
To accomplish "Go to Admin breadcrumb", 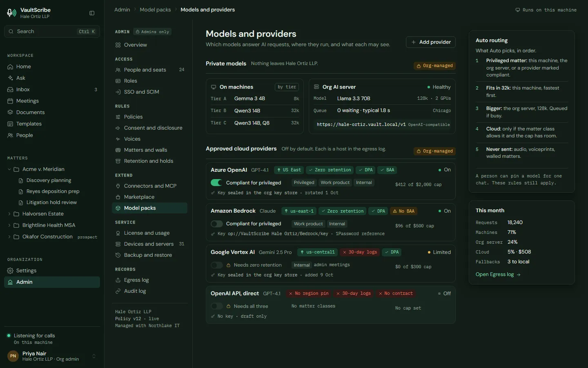I will [x=122, y=10].
